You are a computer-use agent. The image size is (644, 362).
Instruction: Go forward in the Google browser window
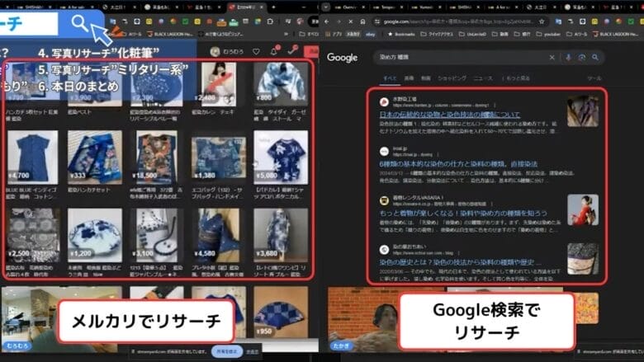[x=339, y=21]
